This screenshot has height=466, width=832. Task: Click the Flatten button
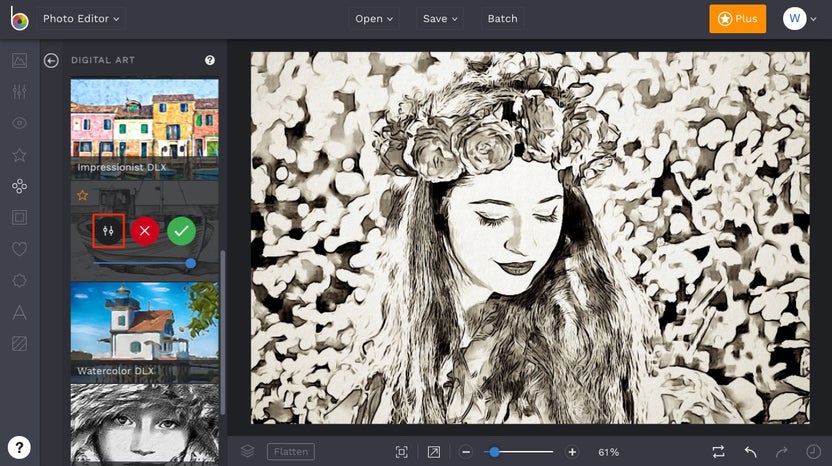click(291, 452)
